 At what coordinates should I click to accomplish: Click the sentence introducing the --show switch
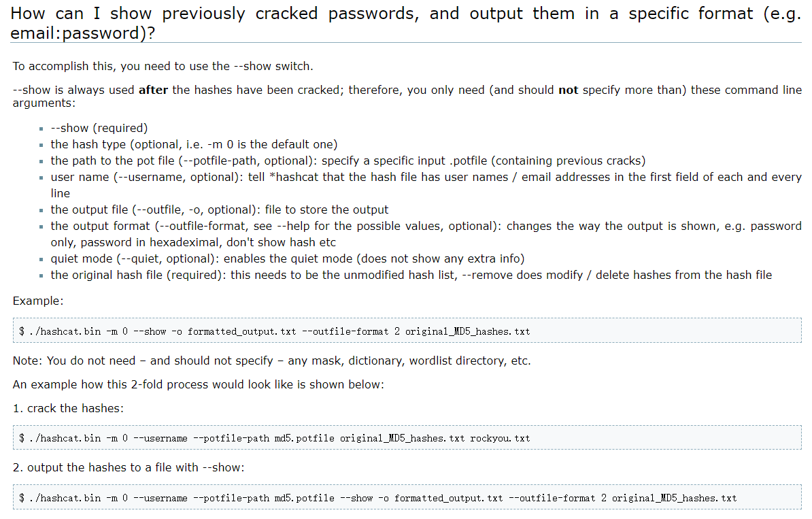(163, 66)
